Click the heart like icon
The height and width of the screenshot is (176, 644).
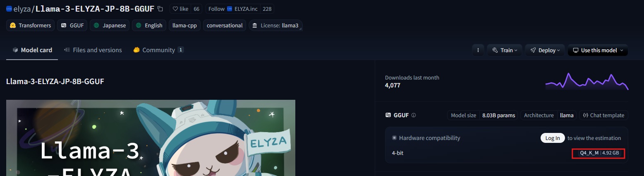[x=175, y=9]
